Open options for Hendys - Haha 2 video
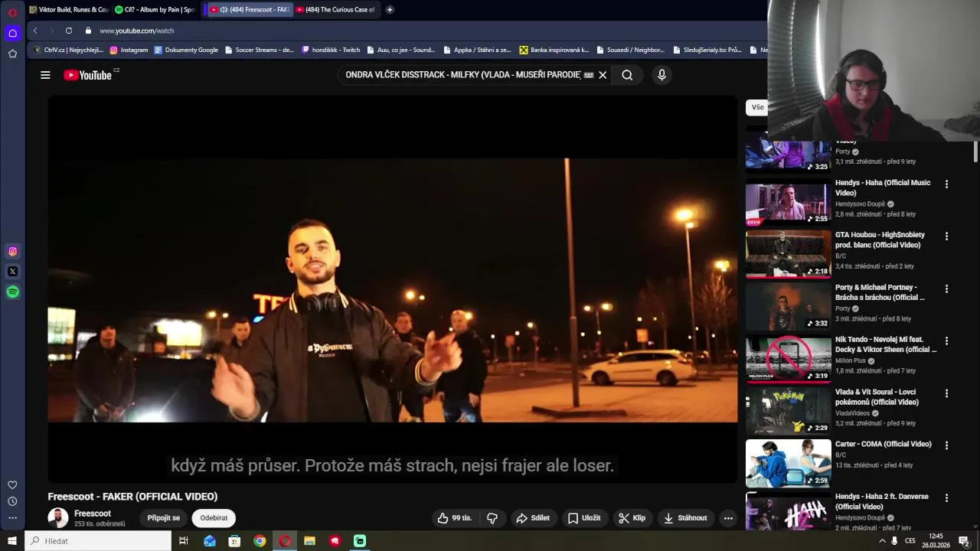The height and width of the screenshot is (551, 980). coord(946,498)
